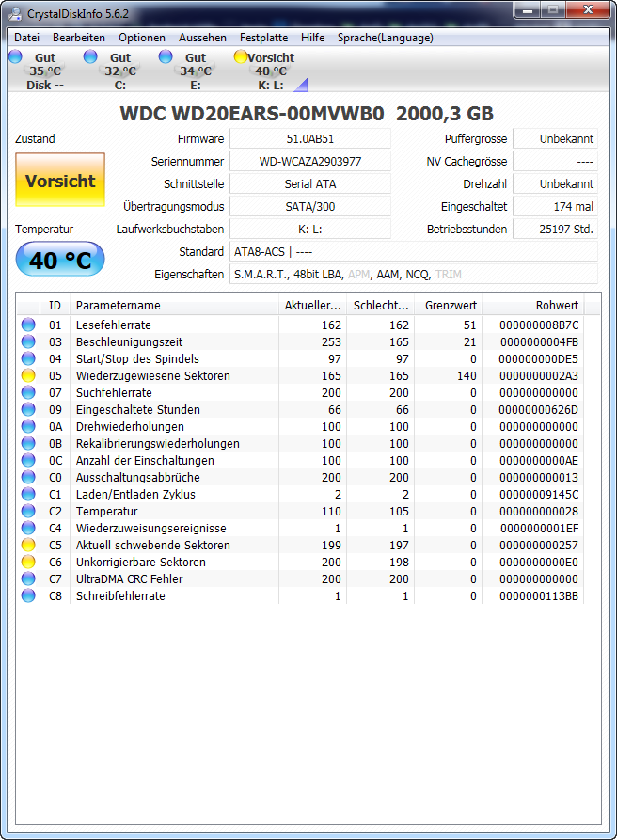617x840 pixels.
Task: Close the CrystalDiskInfo window
Action: 588,9
